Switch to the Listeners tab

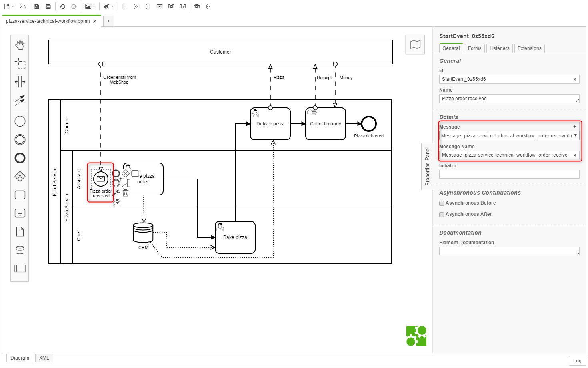(x=499, y=48)
